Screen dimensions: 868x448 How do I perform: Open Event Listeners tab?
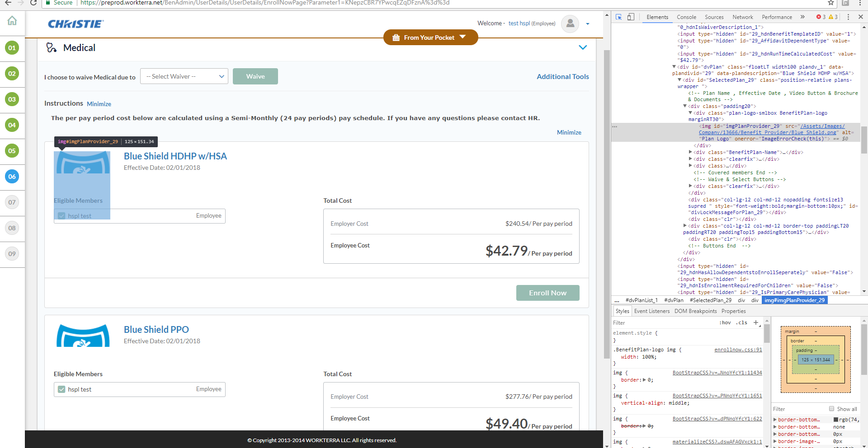652,311
